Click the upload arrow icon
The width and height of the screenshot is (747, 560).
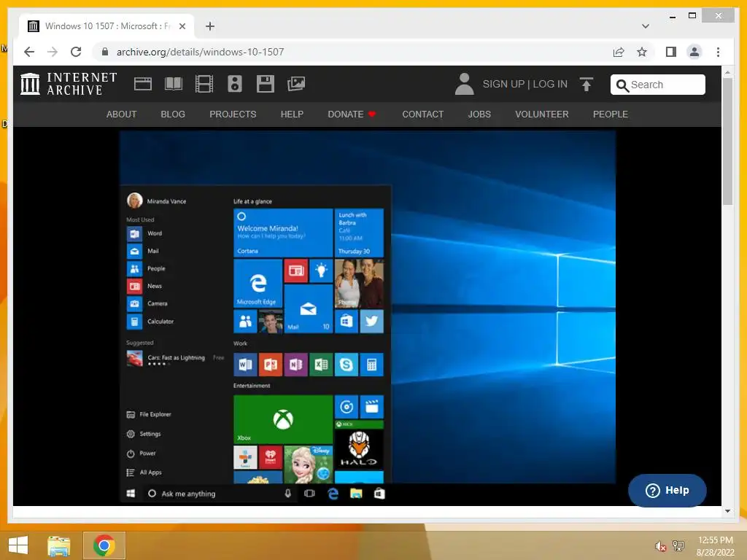587,85
